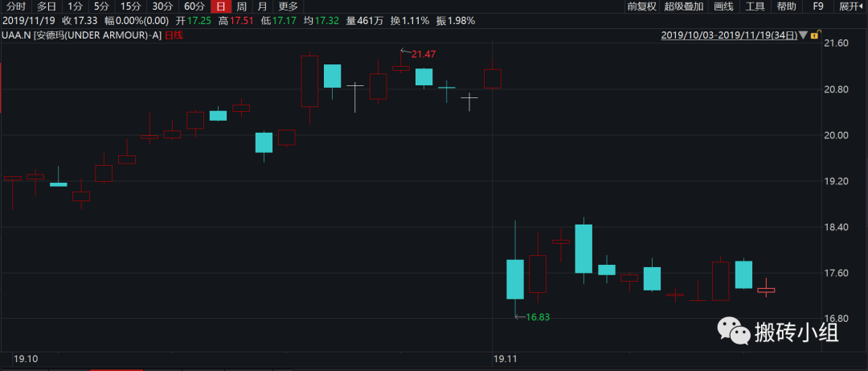Image resolution: width=868 pixels, height=371 pixels.
Task: Click the 2019/10/03-2019/11/19 date range link
Action: (730, 35)
